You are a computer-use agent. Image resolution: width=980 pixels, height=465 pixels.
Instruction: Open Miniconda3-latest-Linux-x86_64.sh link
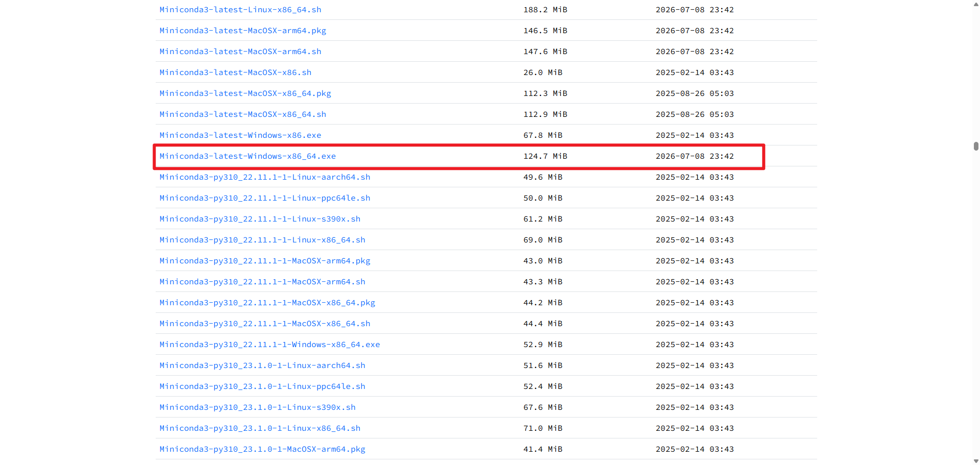tap(240, 10)
